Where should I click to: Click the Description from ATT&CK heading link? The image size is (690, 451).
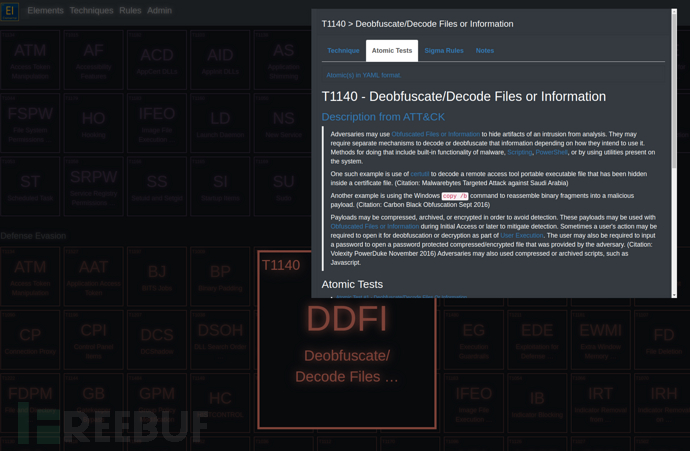point(383,117)
